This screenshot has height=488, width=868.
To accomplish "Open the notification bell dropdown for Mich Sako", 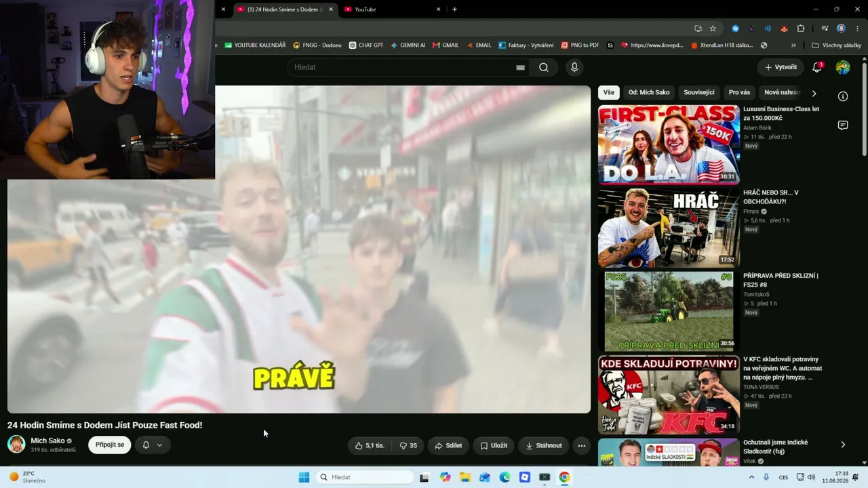I will tap(152, 445).
